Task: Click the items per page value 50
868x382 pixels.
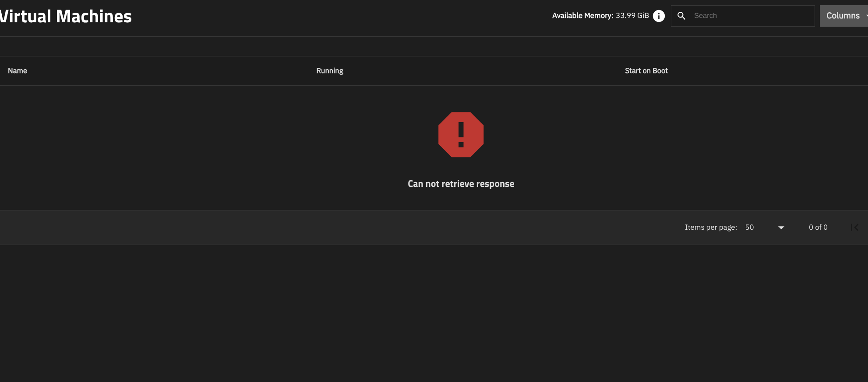Action: pyautogui.click(x=749, y=228)
